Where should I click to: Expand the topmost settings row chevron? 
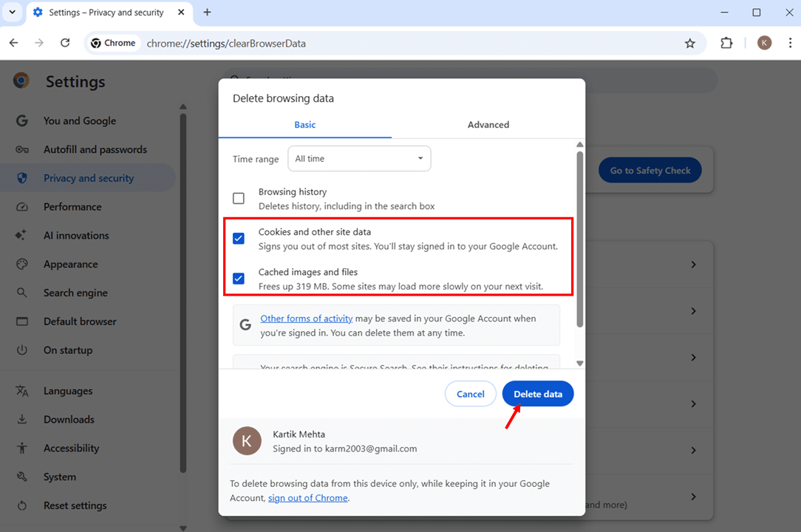(692, 264)
